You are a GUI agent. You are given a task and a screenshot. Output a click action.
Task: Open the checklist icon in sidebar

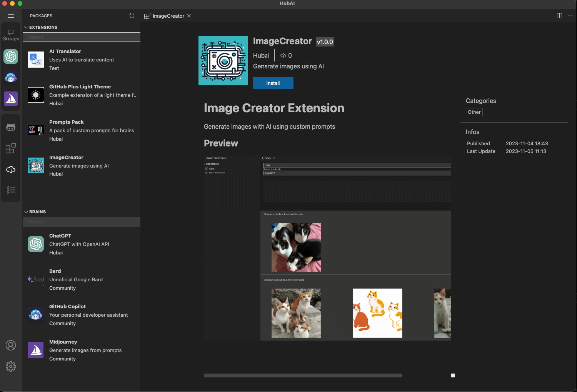click(x=11, y=190)
